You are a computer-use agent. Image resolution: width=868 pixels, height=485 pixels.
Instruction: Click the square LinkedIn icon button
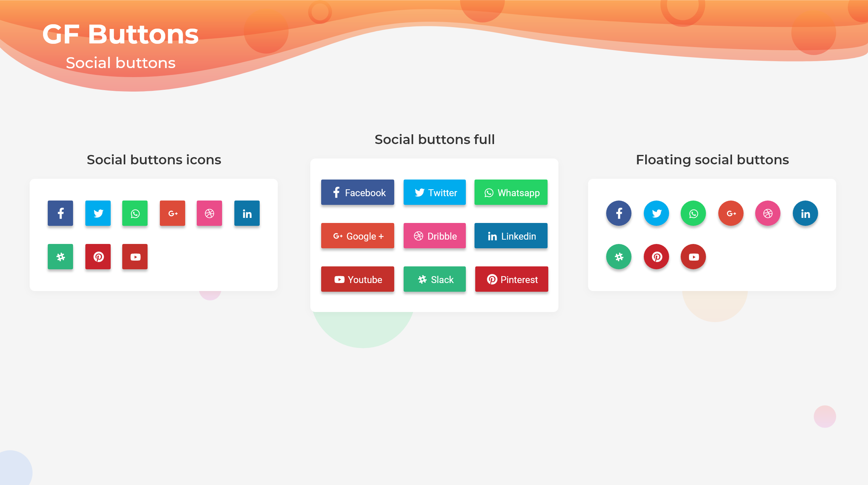[247, 213]
